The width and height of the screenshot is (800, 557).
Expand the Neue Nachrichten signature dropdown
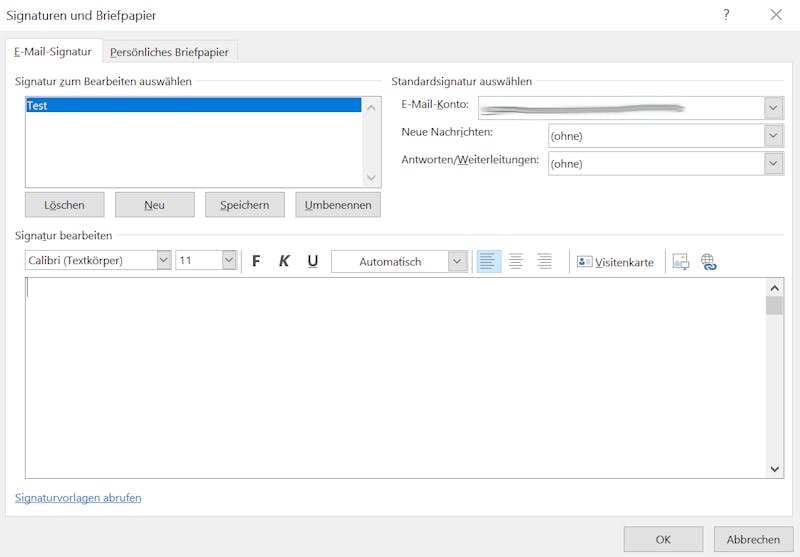[773, 136]
